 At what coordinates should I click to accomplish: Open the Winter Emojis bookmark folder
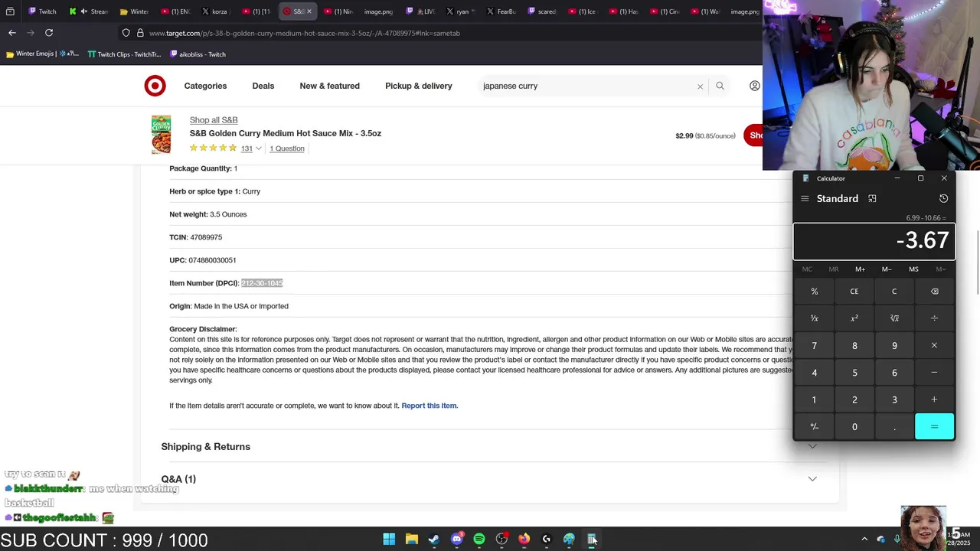42,54
